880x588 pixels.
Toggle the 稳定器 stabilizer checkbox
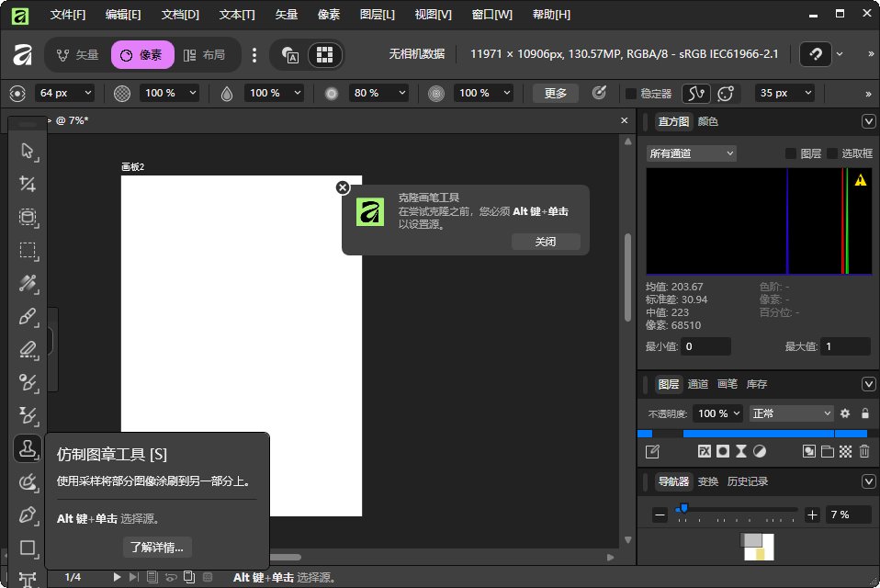(631, 93)
